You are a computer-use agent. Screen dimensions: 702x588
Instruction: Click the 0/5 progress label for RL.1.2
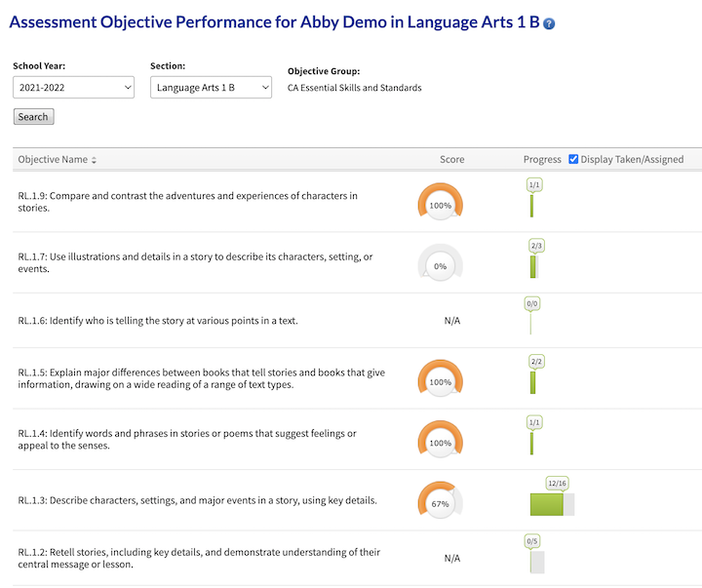tap(532, 540)
